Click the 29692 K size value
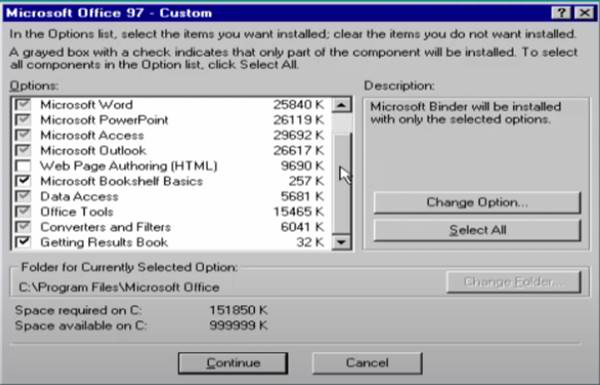600x385 pixels. click(298, 135)
